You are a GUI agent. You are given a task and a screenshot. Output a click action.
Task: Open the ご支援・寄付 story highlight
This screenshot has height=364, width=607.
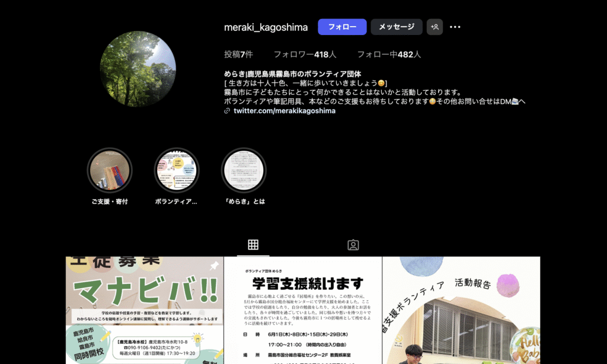(x=110, y=170)
